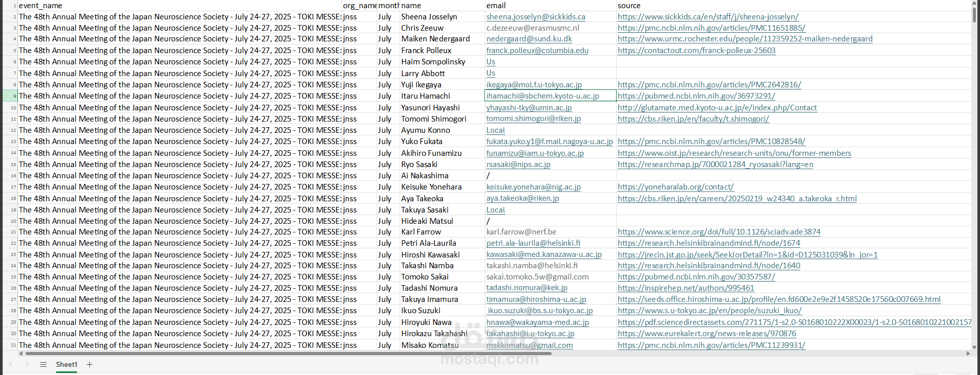Click the Us link in Haim Sompolinsky's row
Viewport: 980px width, 375px height.
point(491,62)
